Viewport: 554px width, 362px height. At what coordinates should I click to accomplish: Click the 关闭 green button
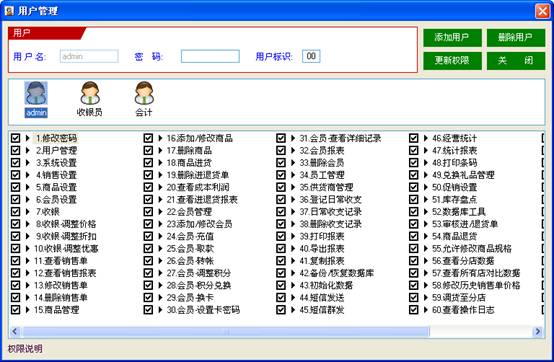click(515, 61)
